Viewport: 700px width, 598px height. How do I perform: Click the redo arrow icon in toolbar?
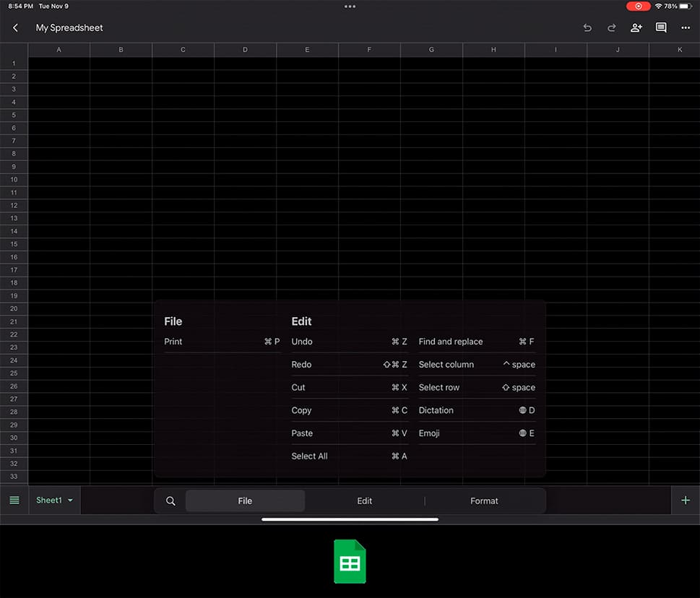point(612,27)
